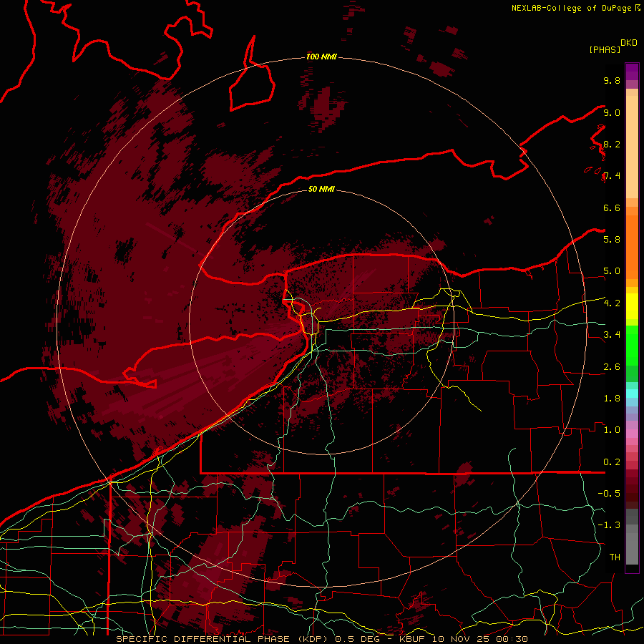Click the -0.5 scale value
The height and width of the screenshot is (644, 644).
pyautogui.click(x=609, y=494)
